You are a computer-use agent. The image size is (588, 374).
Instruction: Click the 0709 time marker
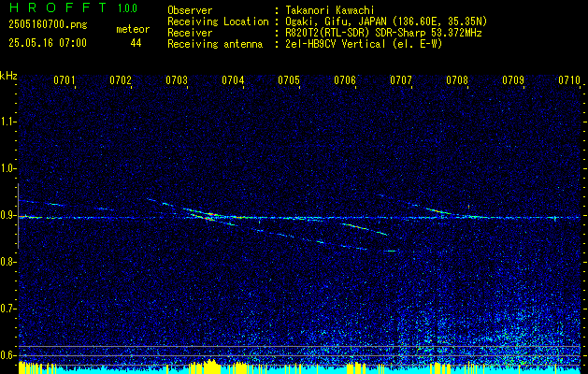(513, 80)
